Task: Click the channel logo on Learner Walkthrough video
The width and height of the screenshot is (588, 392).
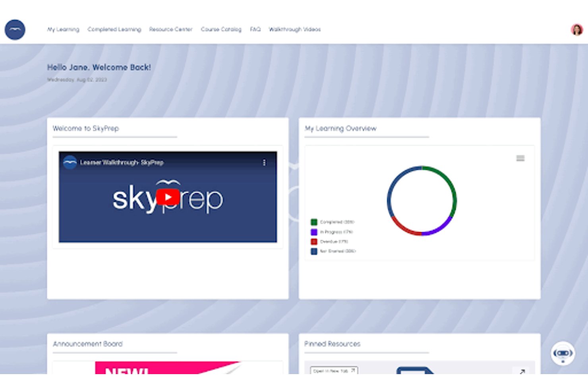Action: tap(70, 162)
